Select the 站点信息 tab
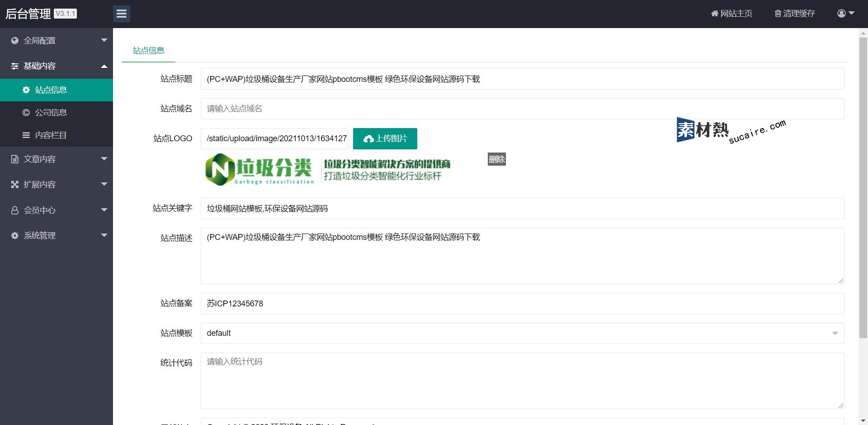Screen dimensions: 868x425 click(148, 50)
